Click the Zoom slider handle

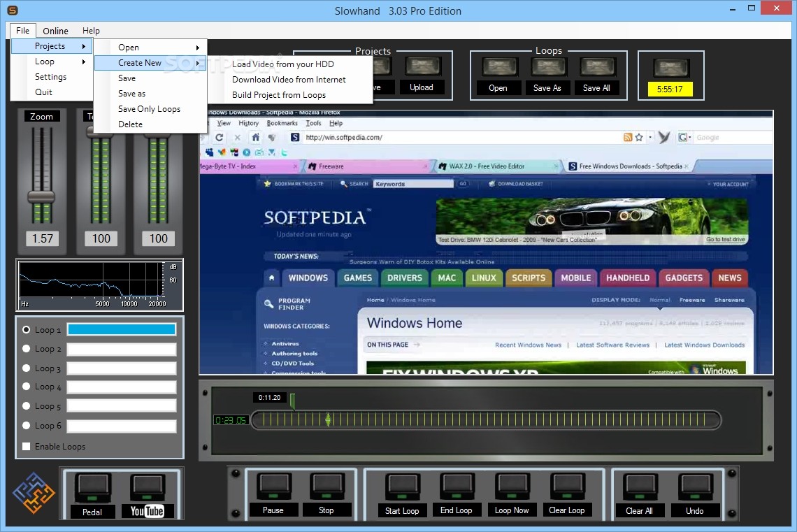[x=41, y=197]
